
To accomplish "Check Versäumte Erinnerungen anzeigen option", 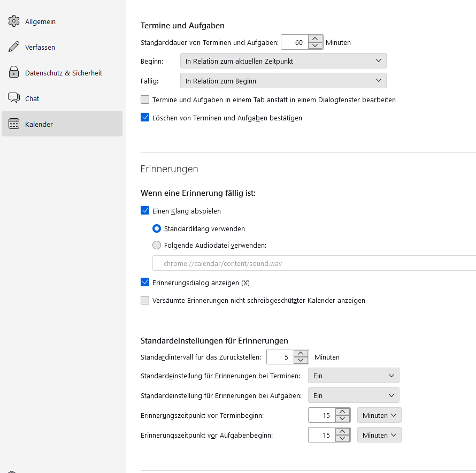I will pyautogui.click(x=145, y=301).
